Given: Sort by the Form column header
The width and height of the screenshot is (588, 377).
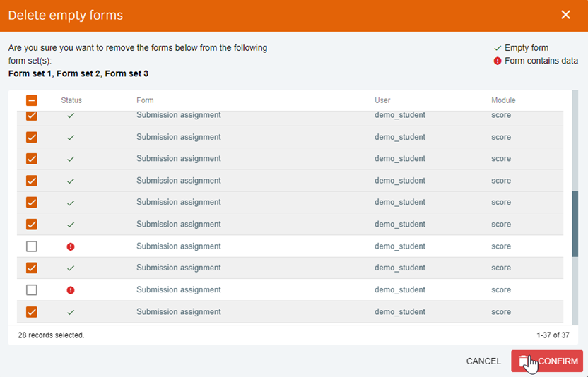Looking at the screenshot, I should coord(145,100).
